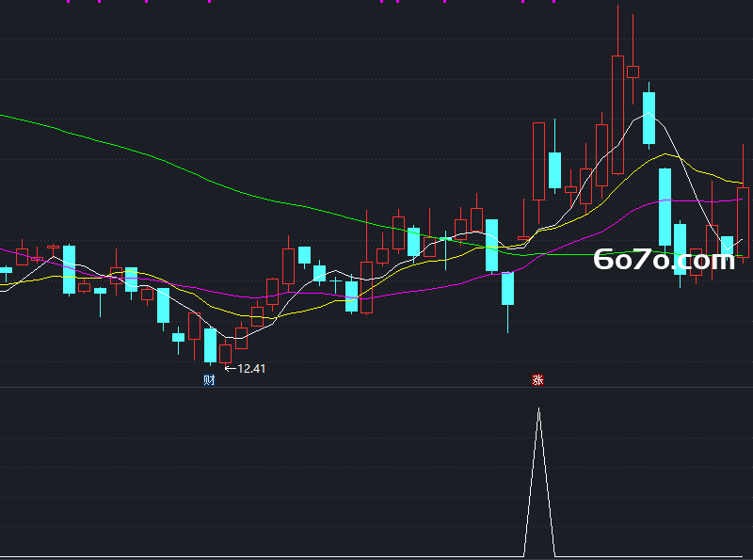Click the tallest red candle at the chart peak
Viewport: 753px width, 560px height.
[x=617, y=114]
